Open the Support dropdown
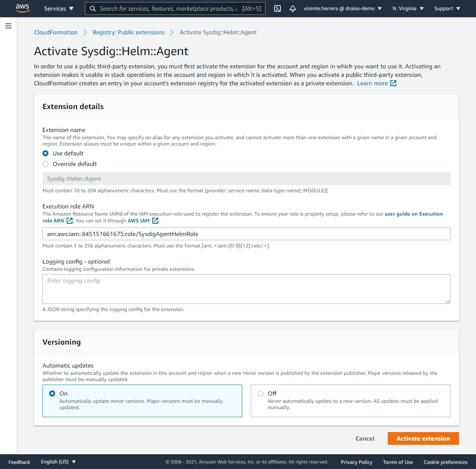 coord(447,8)
